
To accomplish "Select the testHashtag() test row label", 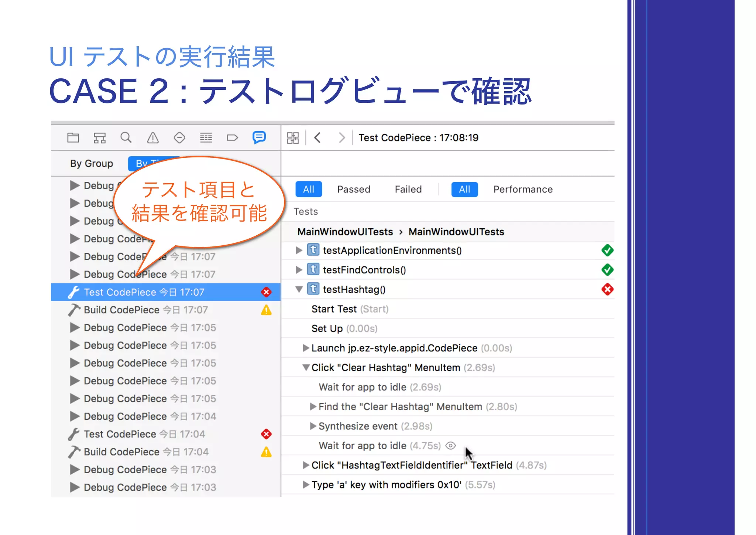I will click(354, 289).
